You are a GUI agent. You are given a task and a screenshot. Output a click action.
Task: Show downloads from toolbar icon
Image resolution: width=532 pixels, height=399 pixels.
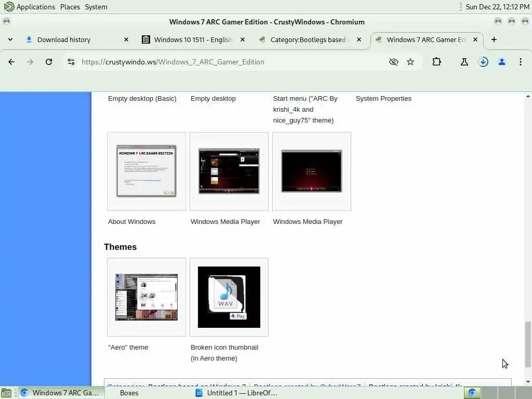(x=484, y=62)
